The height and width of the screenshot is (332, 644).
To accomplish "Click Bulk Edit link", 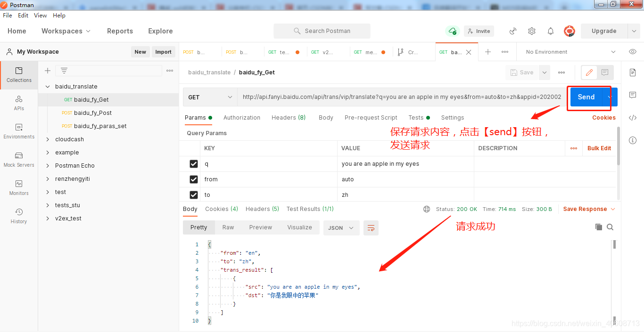I will (x=599, y=148).
